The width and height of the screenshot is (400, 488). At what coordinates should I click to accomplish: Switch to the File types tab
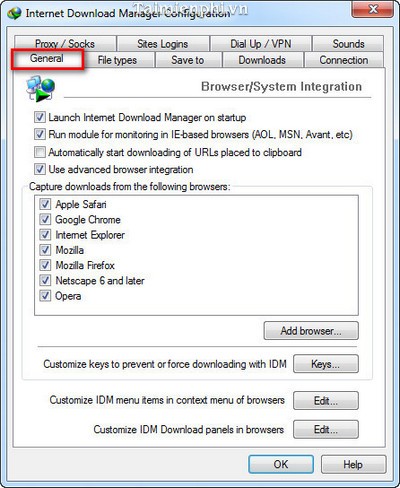click(x=117, y=60)
